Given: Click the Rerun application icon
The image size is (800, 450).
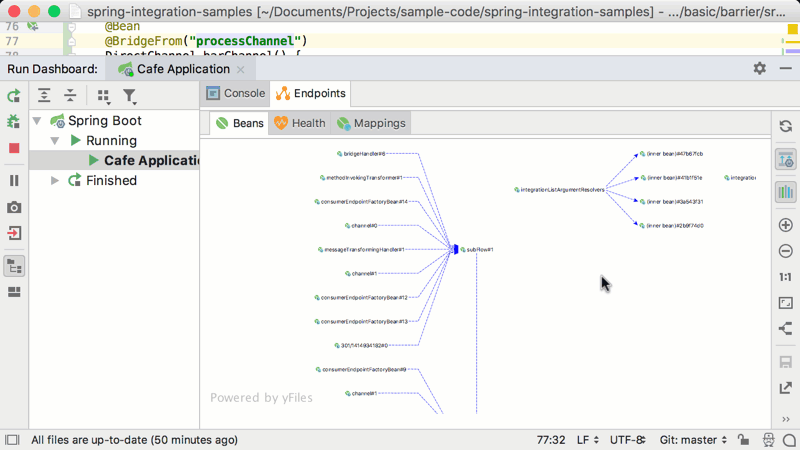Looking at the screenshot, I should point(14,96).
